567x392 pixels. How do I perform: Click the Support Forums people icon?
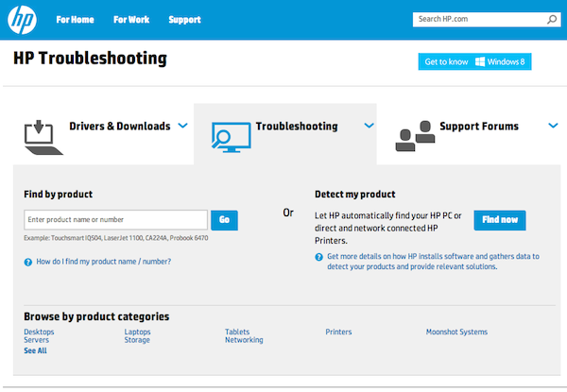[415, 136]
